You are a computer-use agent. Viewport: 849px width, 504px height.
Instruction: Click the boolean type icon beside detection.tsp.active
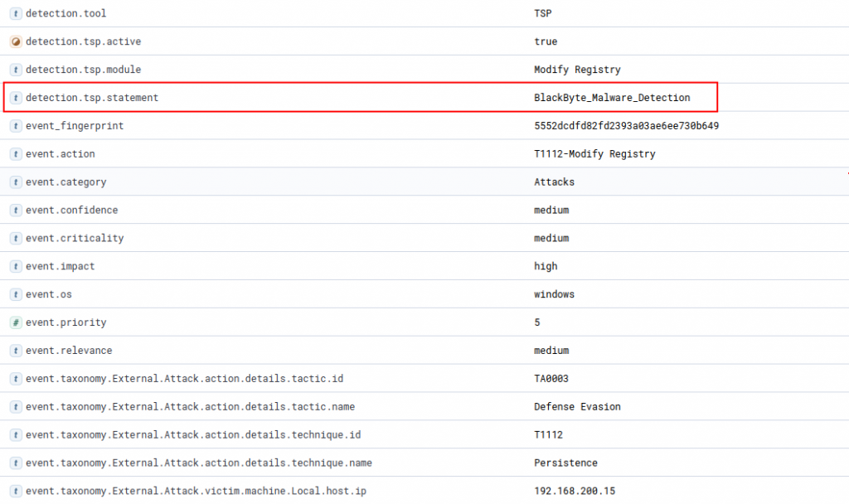point(16,41)
